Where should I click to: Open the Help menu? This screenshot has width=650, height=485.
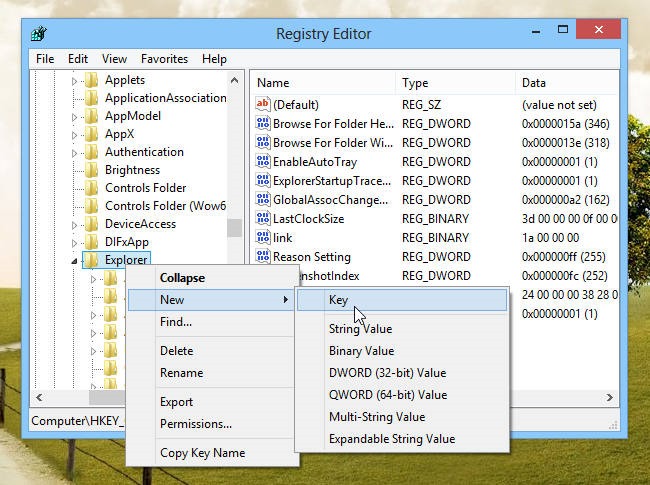214,59
